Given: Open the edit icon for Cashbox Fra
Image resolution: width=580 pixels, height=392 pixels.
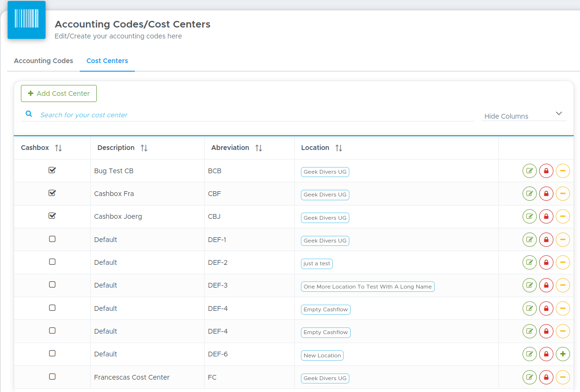Looking at the screenshot, I should 530,194.
